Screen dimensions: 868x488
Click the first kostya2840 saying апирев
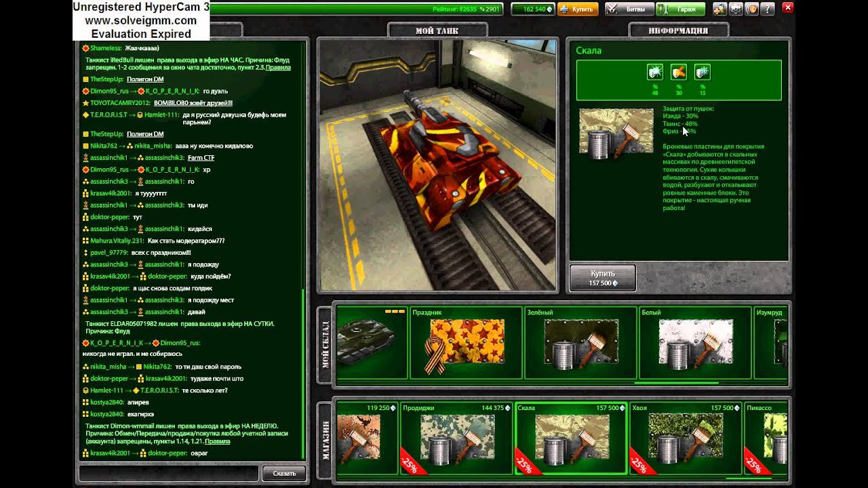coord(107,403)
